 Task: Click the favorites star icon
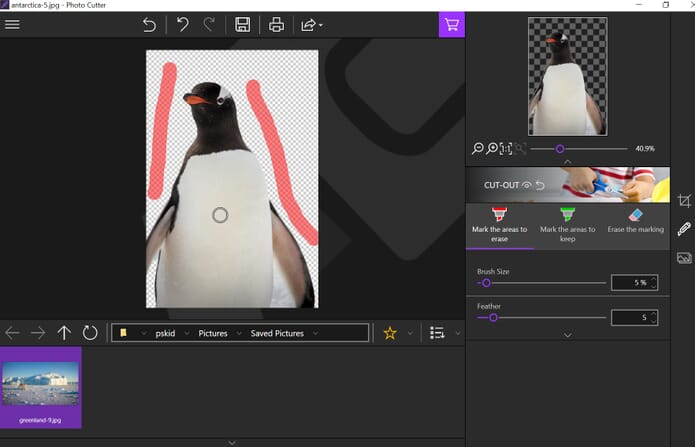pyautogui.click(x=390, y=333)
